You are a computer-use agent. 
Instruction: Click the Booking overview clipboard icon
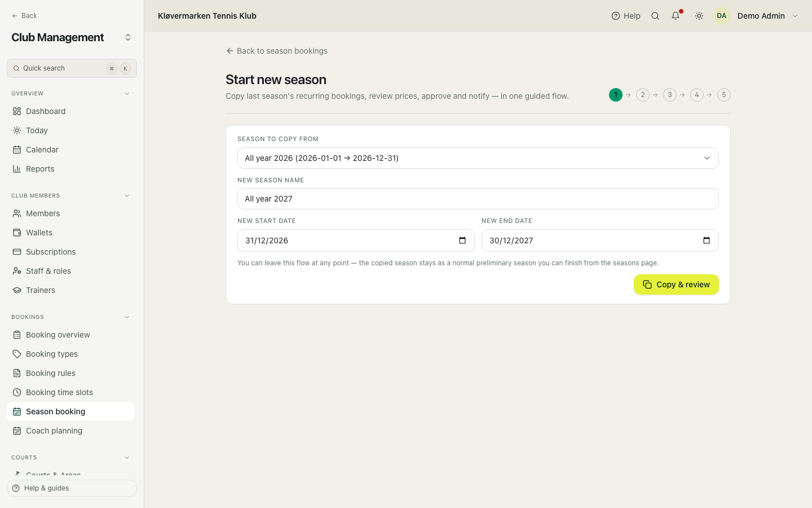point(17,335)
